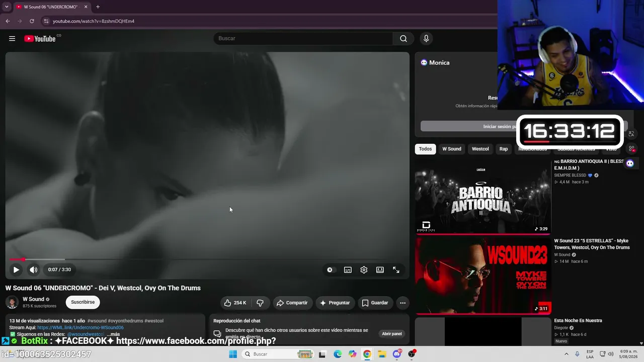Open the W Sound 23 "5 ESTRELLAS" title

point(592,244)
